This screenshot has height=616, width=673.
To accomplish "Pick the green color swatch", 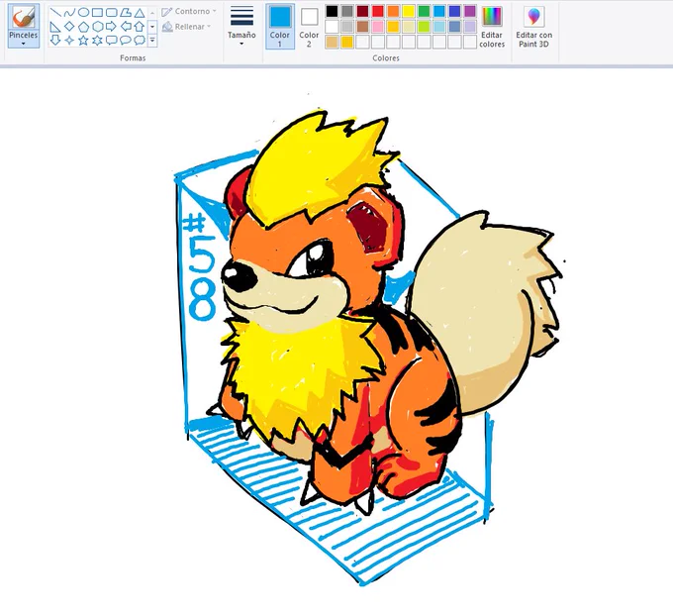I will (x=424, y=11).
